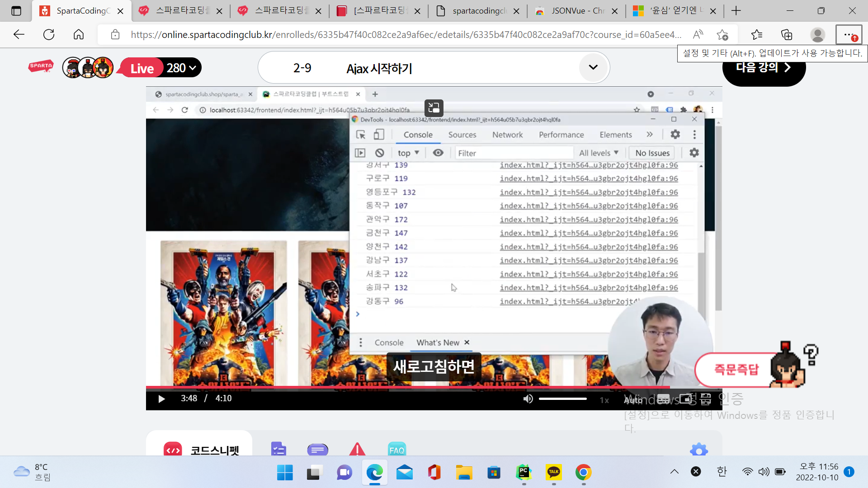Open browser profile avatar
This screenshot has height=488, width=868.
(817, 34)
